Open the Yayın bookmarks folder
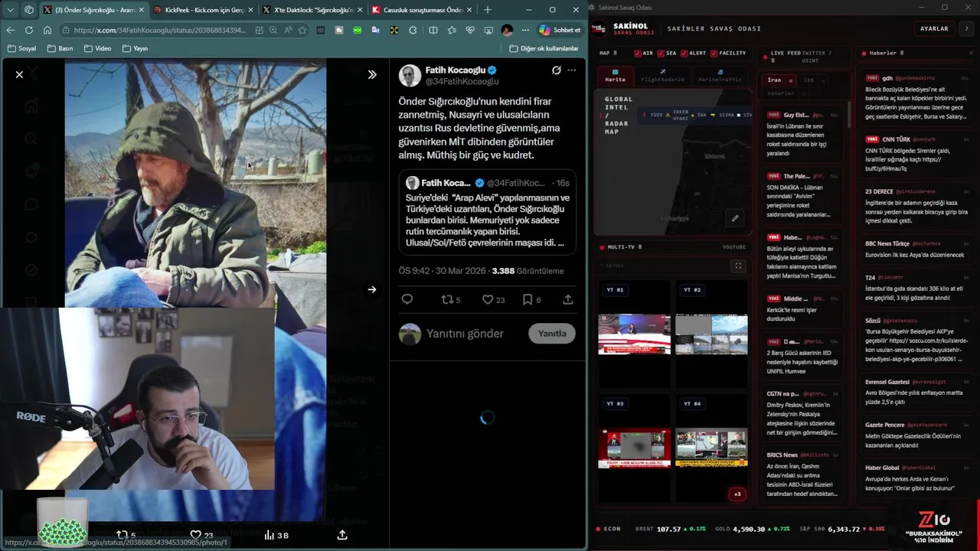Image resolution: width=980 pixels, height=551 pixels. [x=135, y=48]
